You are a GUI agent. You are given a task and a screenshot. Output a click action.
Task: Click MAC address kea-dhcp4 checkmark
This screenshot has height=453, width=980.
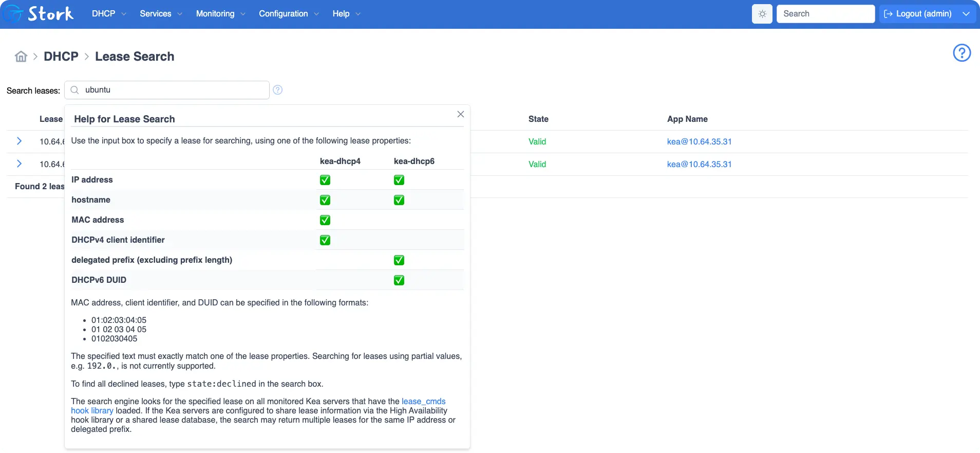pyautogui.click(x=325, y=220)
